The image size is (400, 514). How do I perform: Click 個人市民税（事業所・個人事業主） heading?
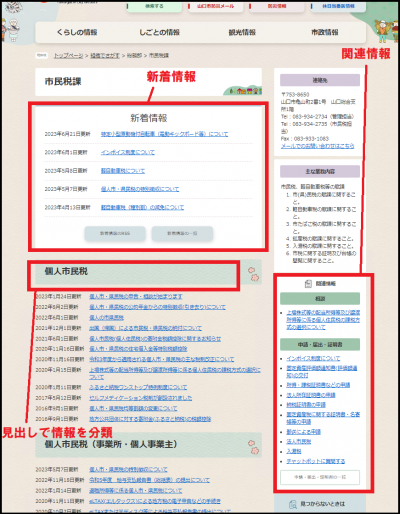[111, 444]
